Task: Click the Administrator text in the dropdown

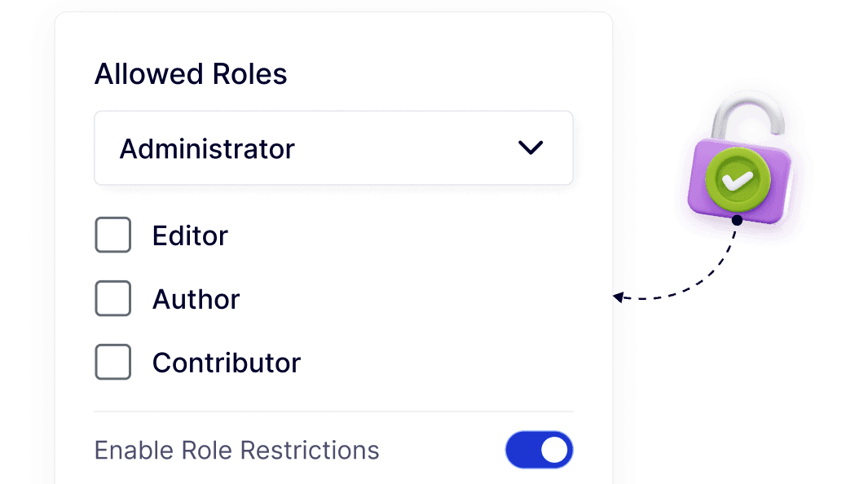Action: (x=207, y=149)
